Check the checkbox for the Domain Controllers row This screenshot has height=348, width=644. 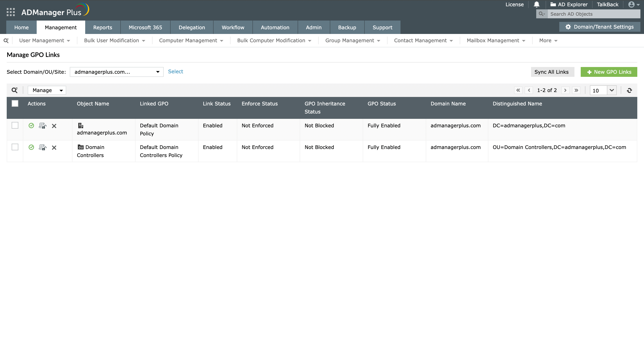(x=15, y=147)
